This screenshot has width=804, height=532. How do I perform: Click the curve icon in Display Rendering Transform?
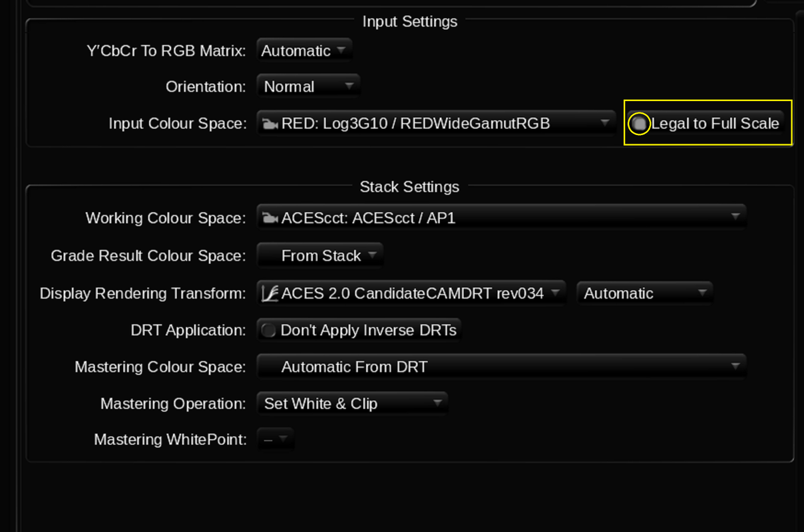click(270, 293)
